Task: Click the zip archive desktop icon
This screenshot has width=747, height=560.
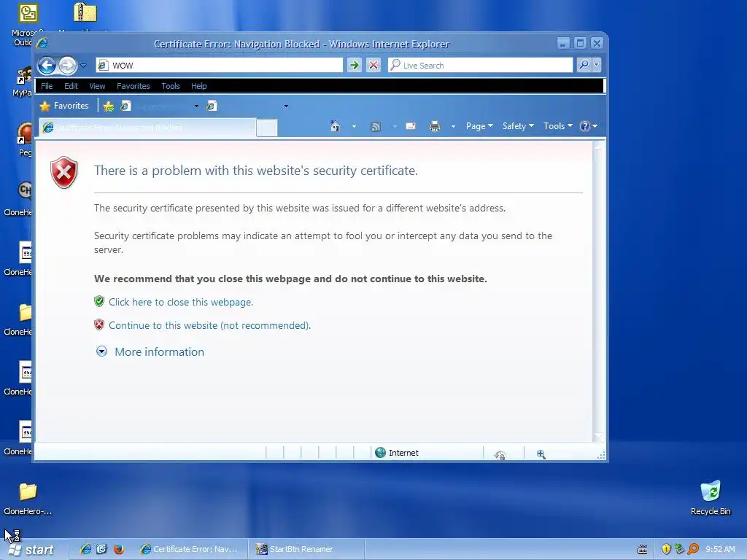Action: (x=85, y=13)
